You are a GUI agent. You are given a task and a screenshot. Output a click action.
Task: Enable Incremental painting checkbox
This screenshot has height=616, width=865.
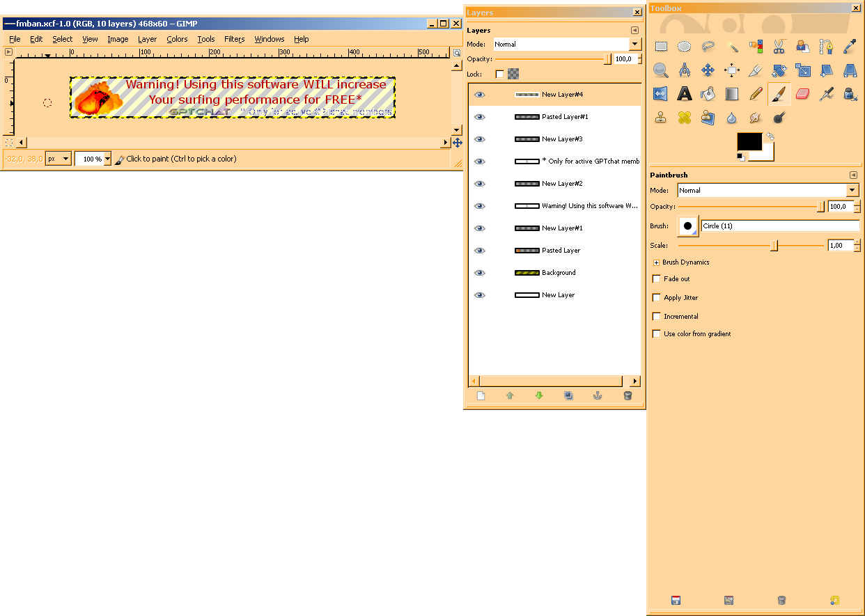click(656, 317)
